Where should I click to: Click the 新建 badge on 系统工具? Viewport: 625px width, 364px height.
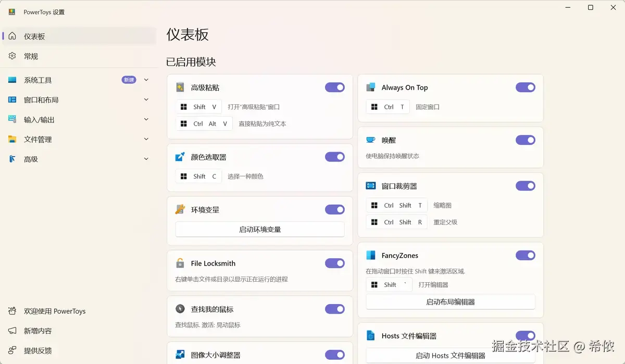click(x=129, y=80)
